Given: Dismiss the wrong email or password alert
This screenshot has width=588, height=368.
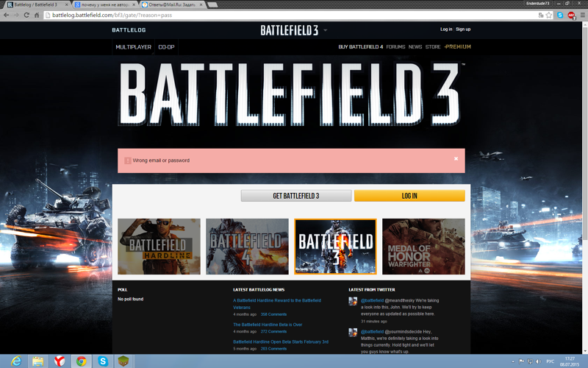Looking at the screenshot, I should pyautogui.click(x=456, y=158).
